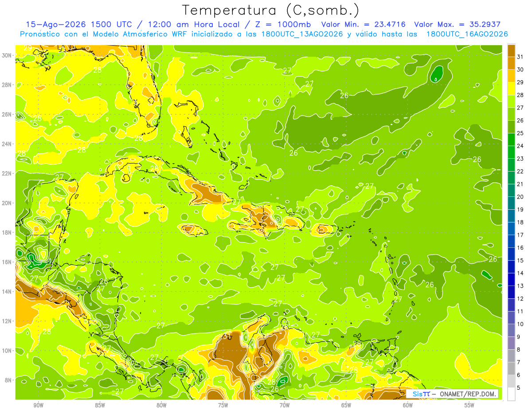Click legend value "14"

[x=520, y=273]
